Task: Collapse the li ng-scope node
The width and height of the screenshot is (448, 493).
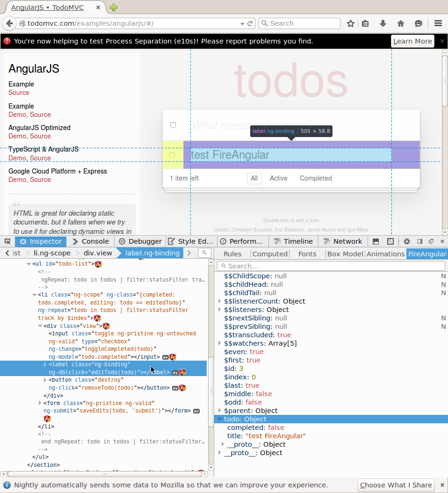Action: 35,295
